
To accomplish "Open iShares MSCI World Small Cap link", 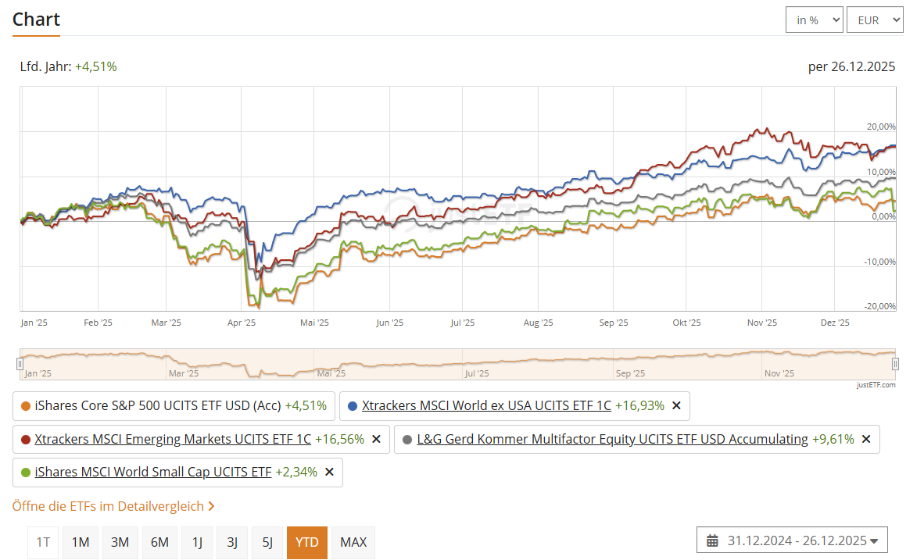I will (x=153, y=473).
